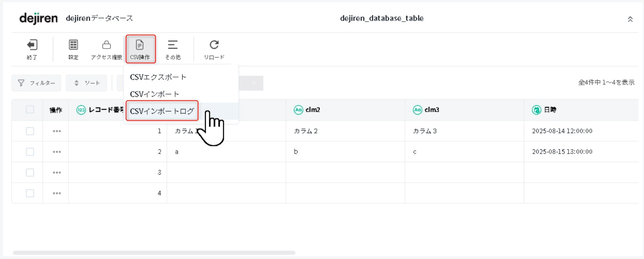Click the リロード reload icon

(x=214, y=45)
